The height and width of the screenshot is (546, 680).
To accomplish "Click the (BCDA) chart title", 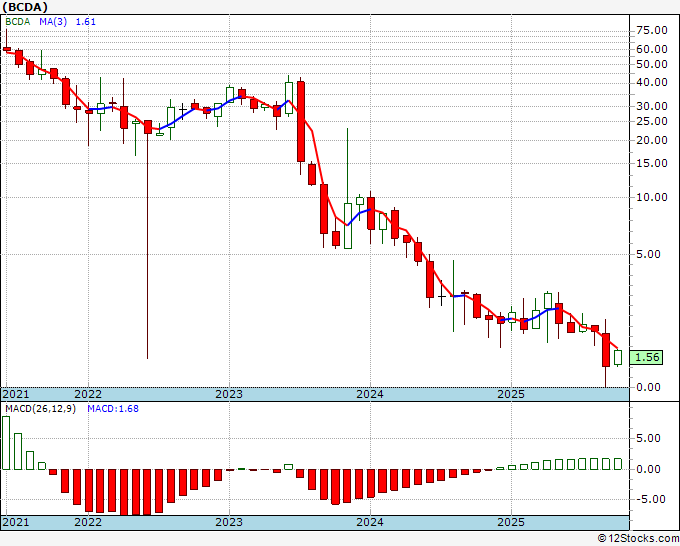I will pyautogui.click(x=25, y=7).
